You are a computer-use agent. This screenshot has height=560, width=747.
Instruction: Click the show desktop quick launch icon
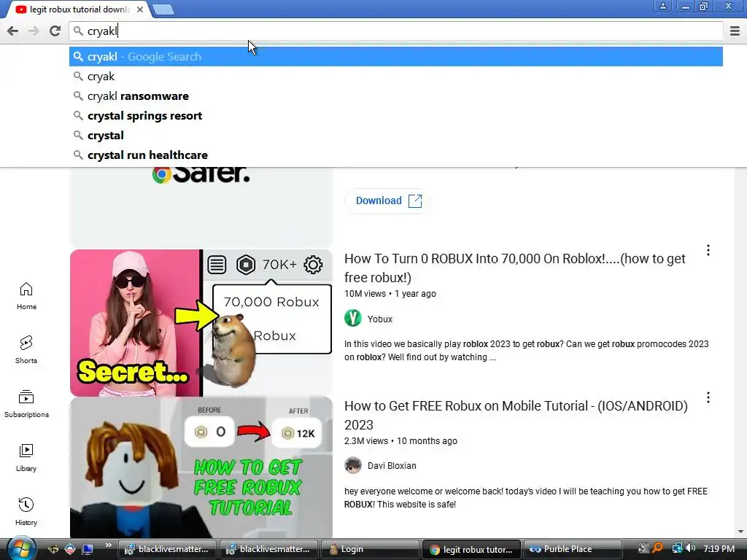[x=88, y=549]
